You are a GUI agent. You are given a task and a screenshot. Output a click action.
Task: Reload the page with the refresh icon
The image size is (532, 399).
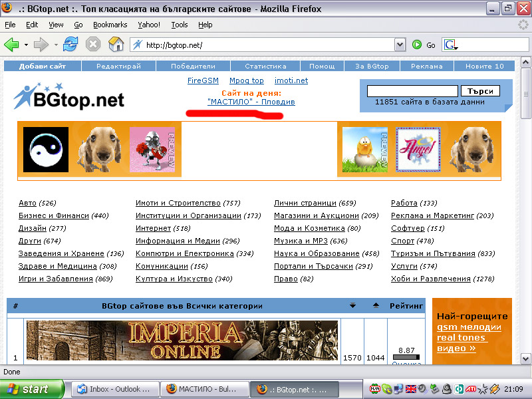(70, 45)
